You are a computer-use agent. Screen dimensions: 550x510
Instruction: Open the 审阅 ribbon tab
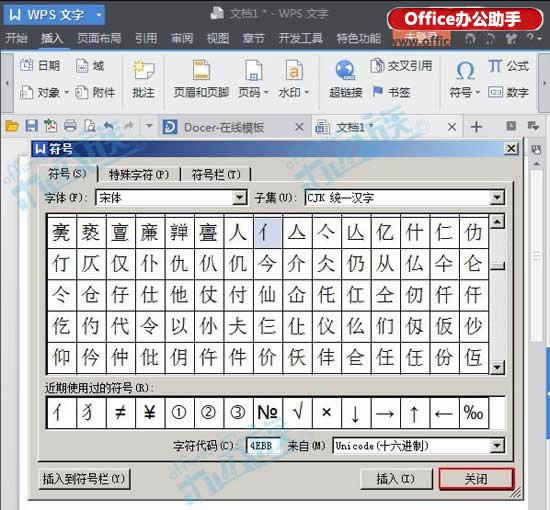coord(182,38)
